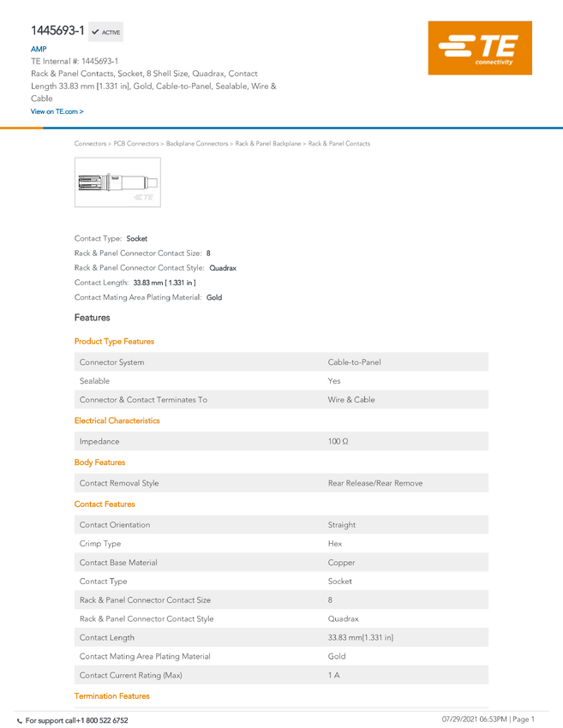The width and height of the screenshot is (563, 728).
Task: Click the 'Crimp Type' row label
Action: [100, 544]
